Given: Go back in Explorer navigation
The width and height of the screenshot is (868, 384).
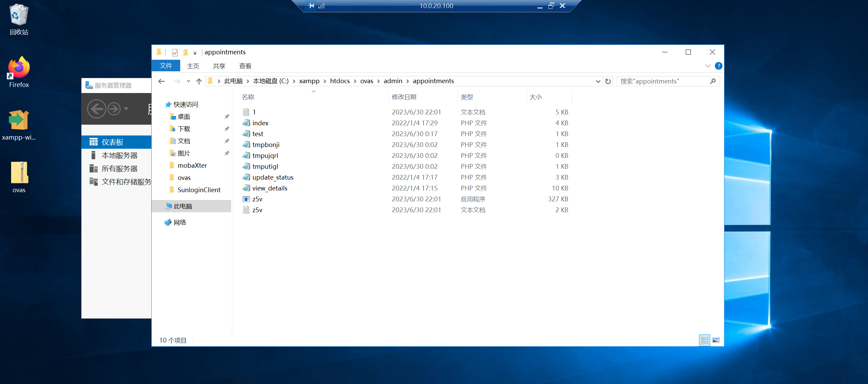Looking at the screenshot, I should pos(162,81).
